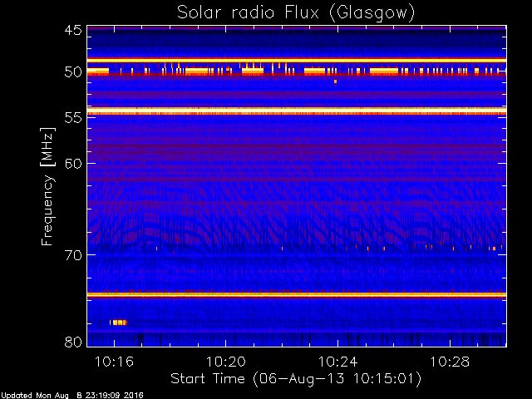Image resolution: width=532 pixels, height=399 pixels.
Task: Click the 'Updated Mon Aug' timestamp text
Action: pos(35,396)
